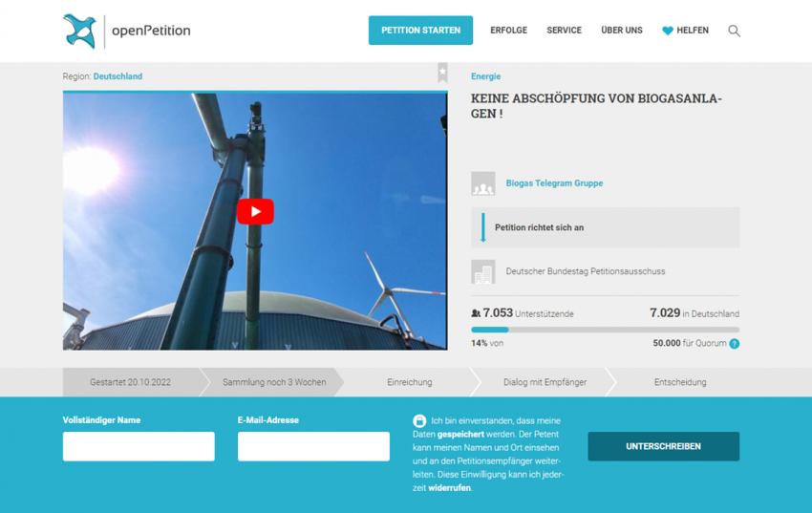Follow the Deutschland region link

point(118,76)
